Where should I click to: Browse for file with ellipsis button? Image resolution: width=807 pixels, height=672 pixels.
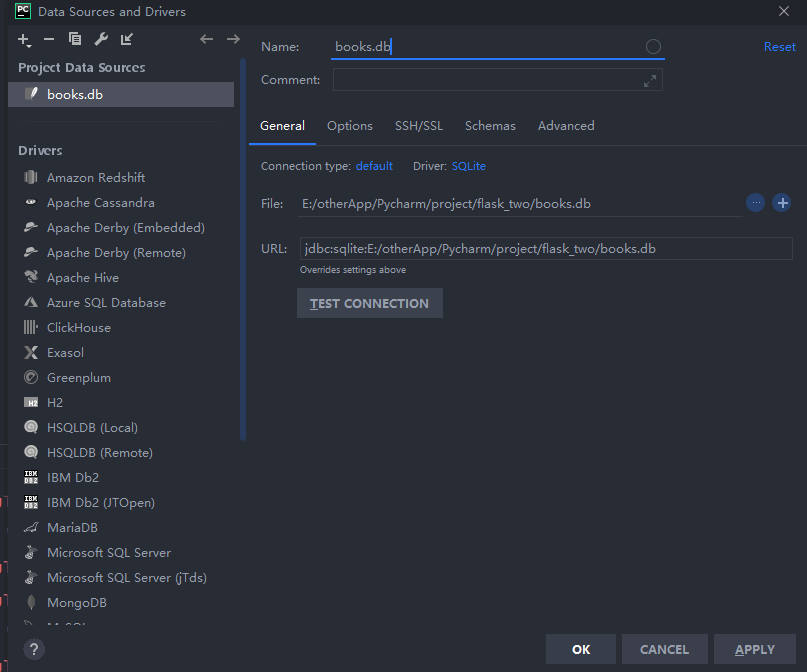756,203
